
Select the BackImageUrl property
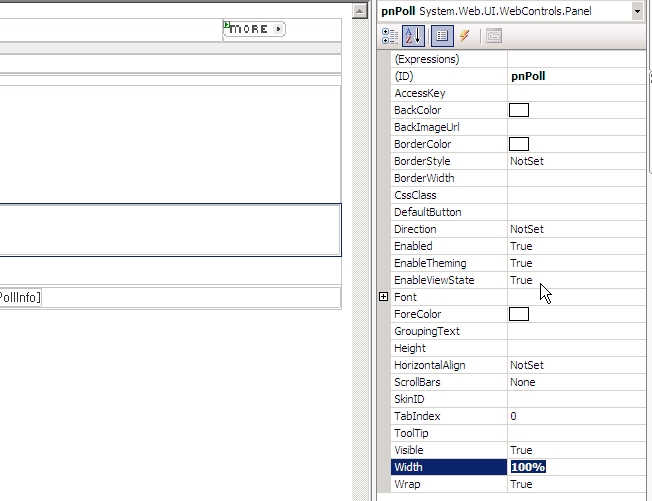(x=427, y=127)
